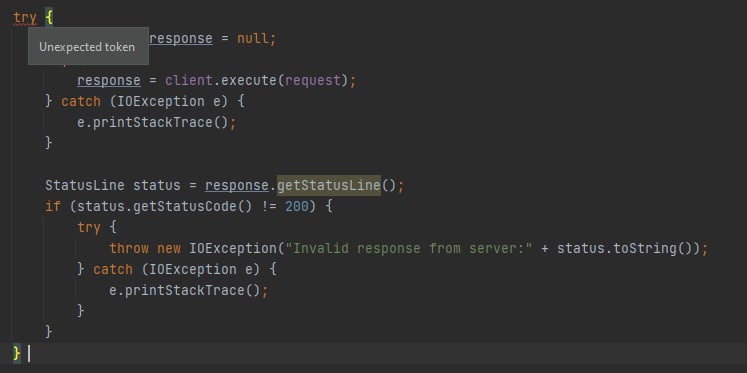Click 'StatusLine' type name
The width and height of the screenshot is (747, 373).
pos(85,185)
